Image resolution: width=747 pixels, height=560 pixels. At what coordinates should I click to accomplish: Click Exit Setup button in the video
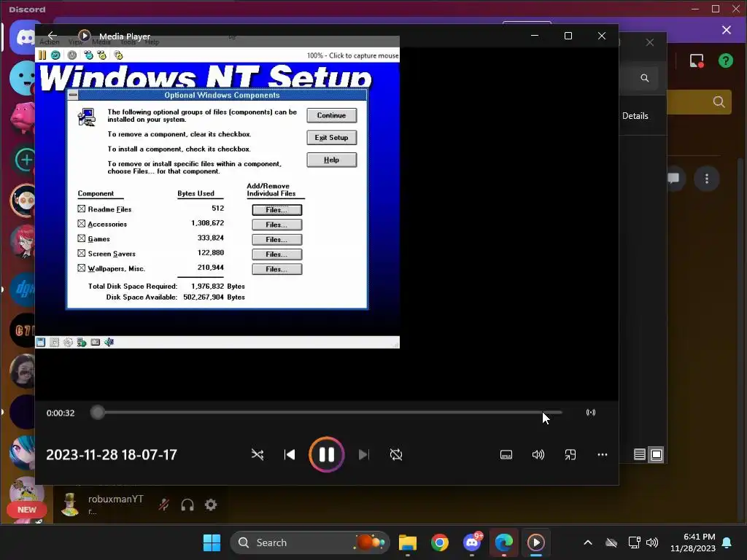pos(332,138)
